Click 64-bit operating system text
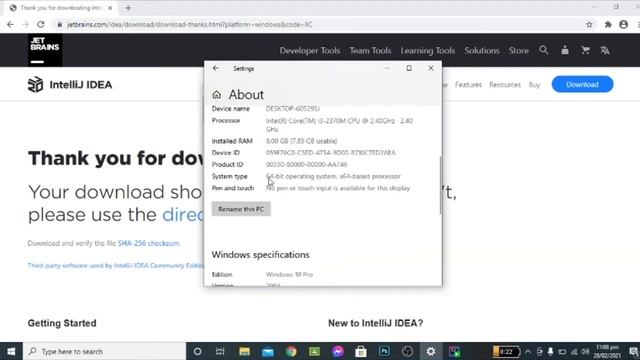The height and width of the screenshot is (360, 640). (333, 176)
